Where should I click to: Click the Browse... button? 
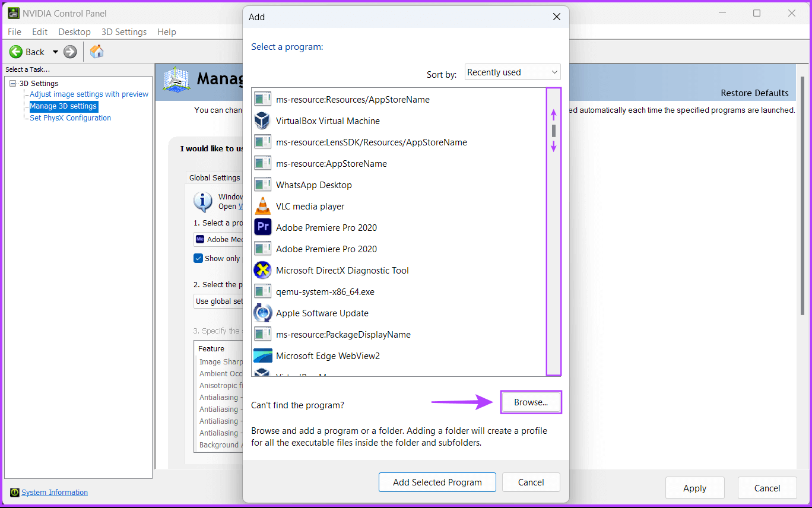point(531,402)
